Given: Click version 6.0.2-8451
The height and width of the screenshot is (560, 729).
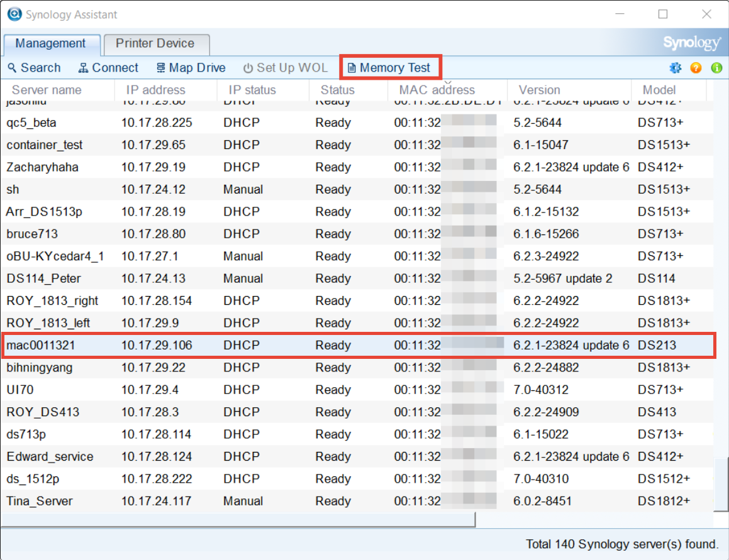Looking at the screenshot, I should [x=542, y=502].
